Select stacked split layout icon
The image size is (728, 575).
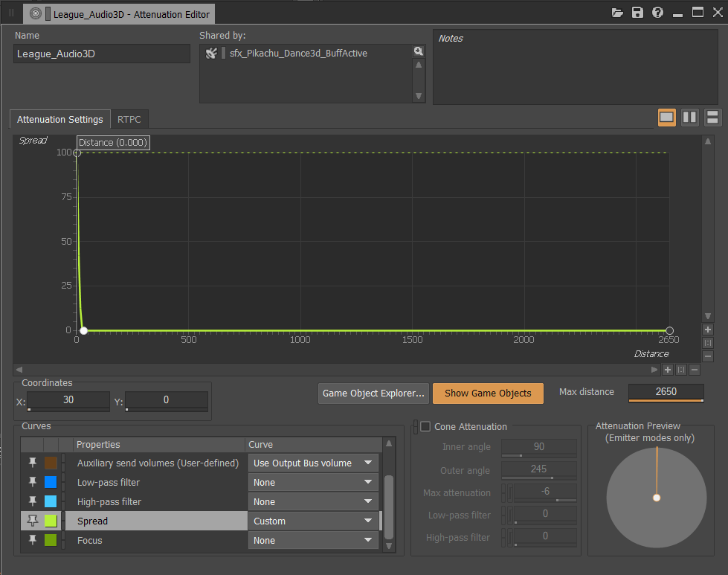tap(712, 118)
